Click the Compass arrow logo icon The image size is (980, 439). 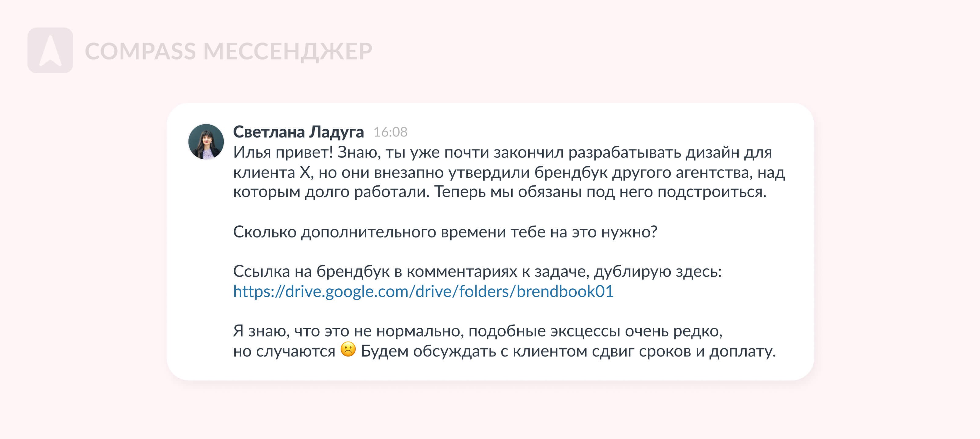pos(50,50)
